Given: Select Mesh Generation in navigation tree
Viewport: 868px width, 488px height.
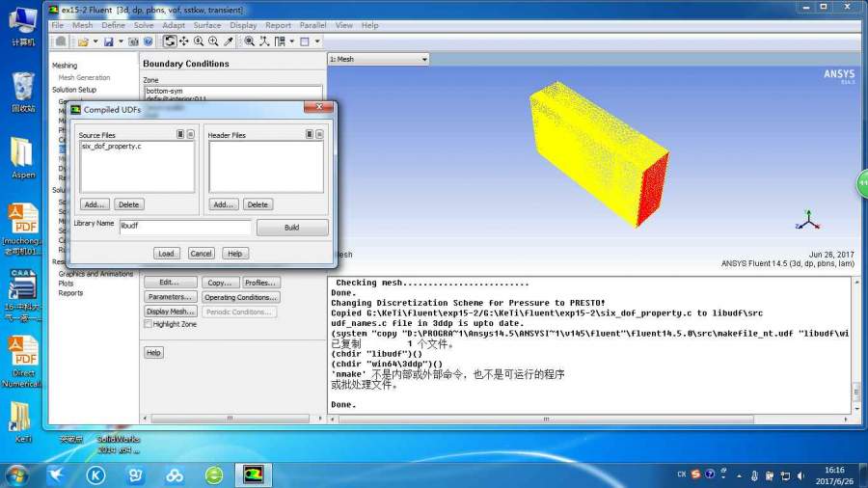Looking at the screenshot, I should pyautogui.click(x=84, y=77).
